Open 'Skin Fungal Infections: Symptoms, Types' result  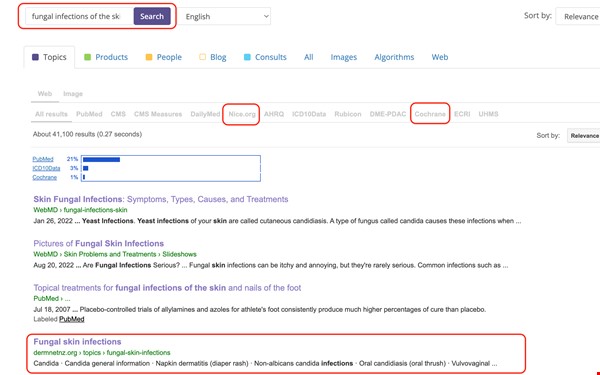pyautogui.click(x=161, y=199)
